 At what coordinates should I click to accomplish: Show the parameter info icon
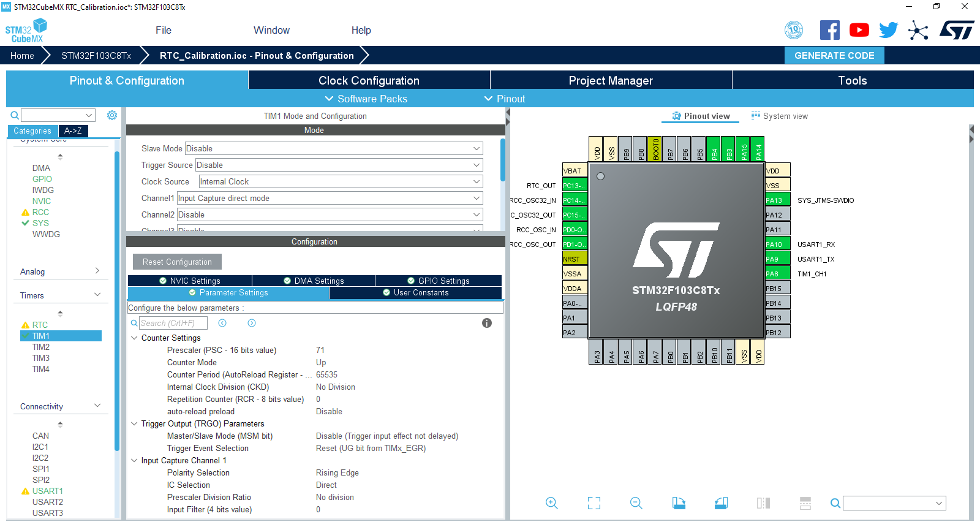click(x=487, y=323)
